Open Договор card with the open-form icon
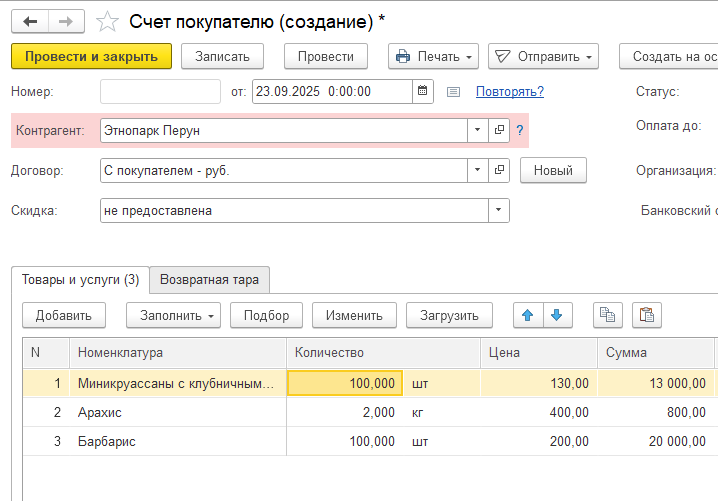 [499, 170]
